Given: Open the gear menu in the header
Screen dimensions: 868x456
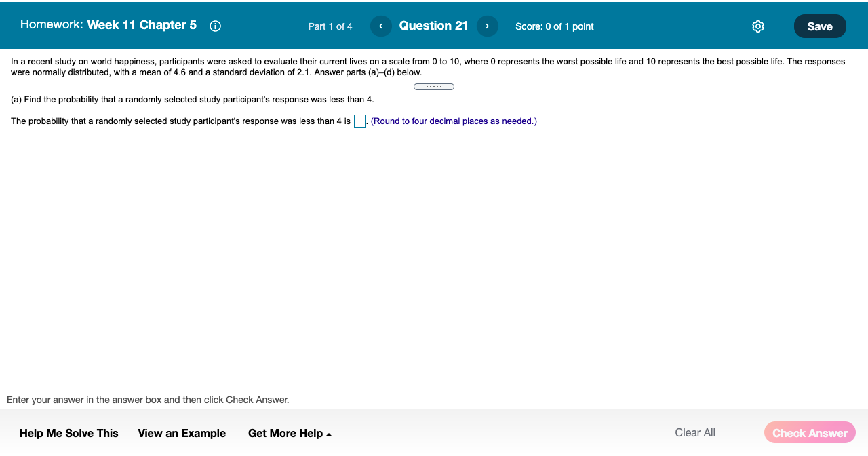Looking at the screenshot, I should point(757,26).
